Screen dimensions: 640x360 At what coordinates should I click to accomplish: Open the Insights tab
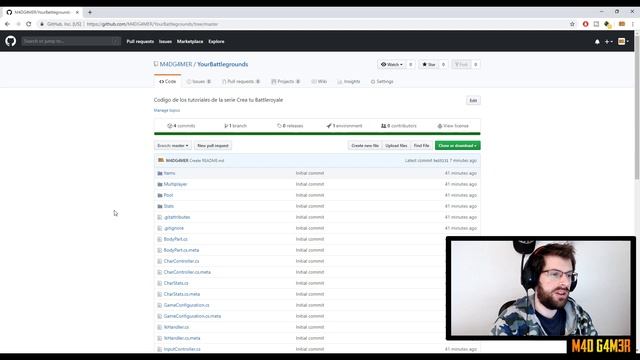click(x=349, y=82)
